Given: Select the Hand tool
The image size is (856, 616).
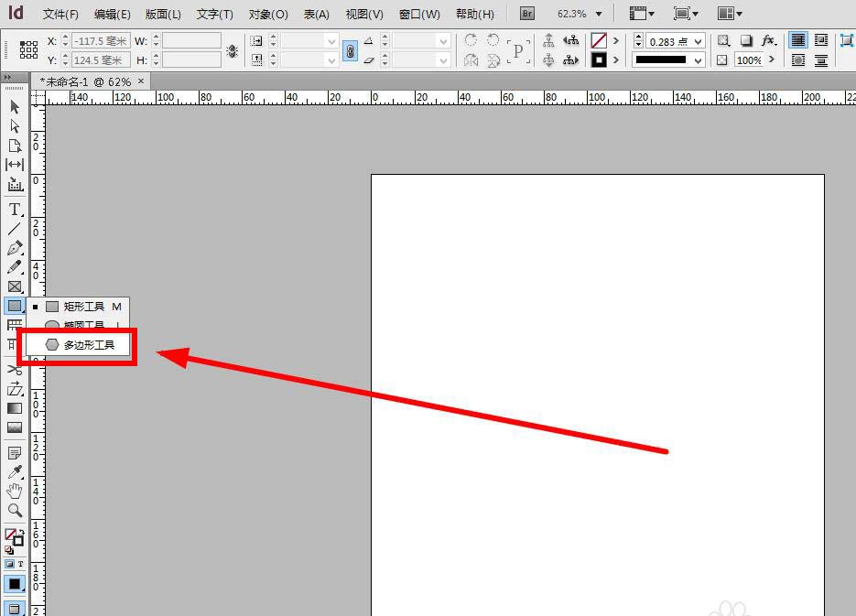Looking at the screenshot, I should click(x=15, y=492).
